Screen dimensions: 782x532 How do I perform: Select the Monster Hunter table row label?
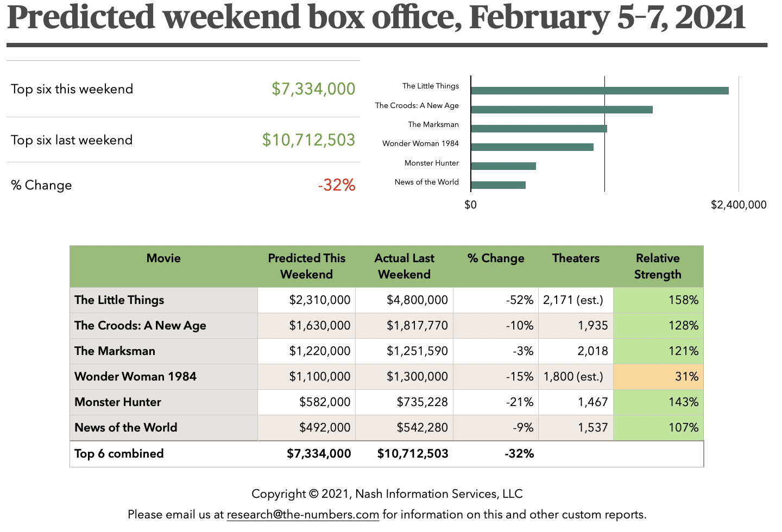(118, 402)
